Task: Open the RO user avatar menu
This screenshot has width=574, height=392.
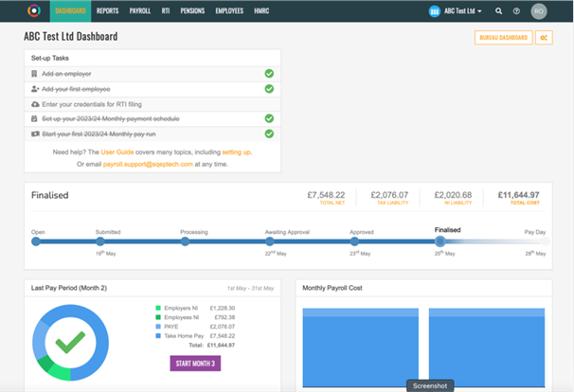Action: tap(539, 11)
